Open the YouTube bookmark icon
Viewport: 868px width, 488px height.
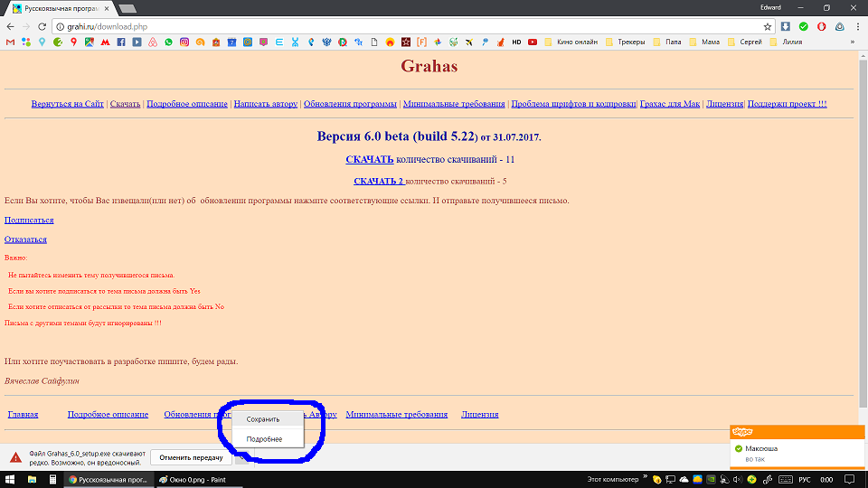pyautogui.click(x=533, y=42)
